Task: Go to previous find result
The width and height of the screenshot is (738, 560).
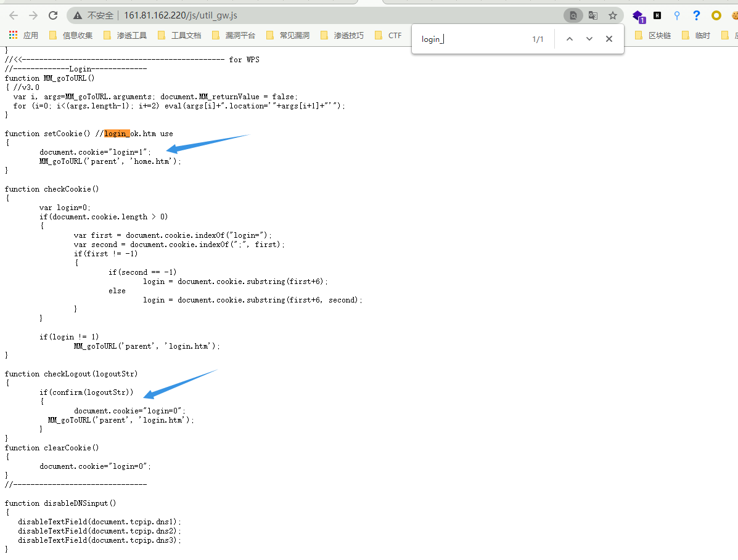Action: 570,39
